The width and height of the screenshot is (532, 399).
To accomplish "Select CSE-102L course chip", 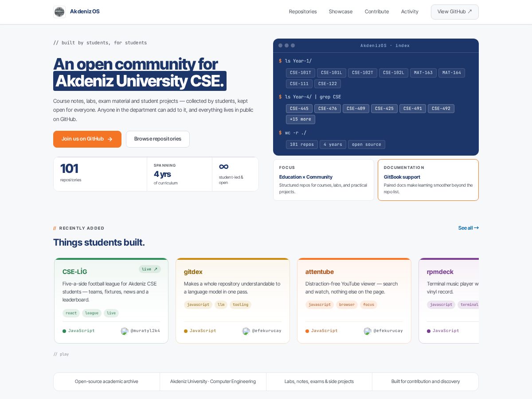I will click(x=394, y=73).
